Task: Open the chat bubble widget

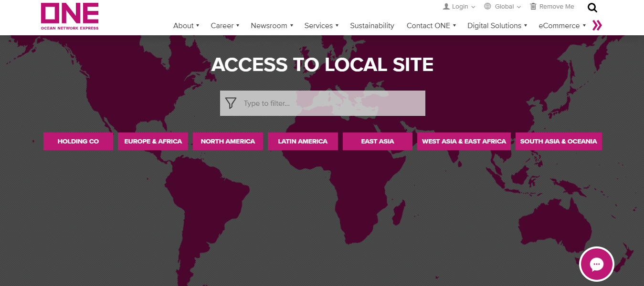Action: pyautogui.click(x=597, y=264)
